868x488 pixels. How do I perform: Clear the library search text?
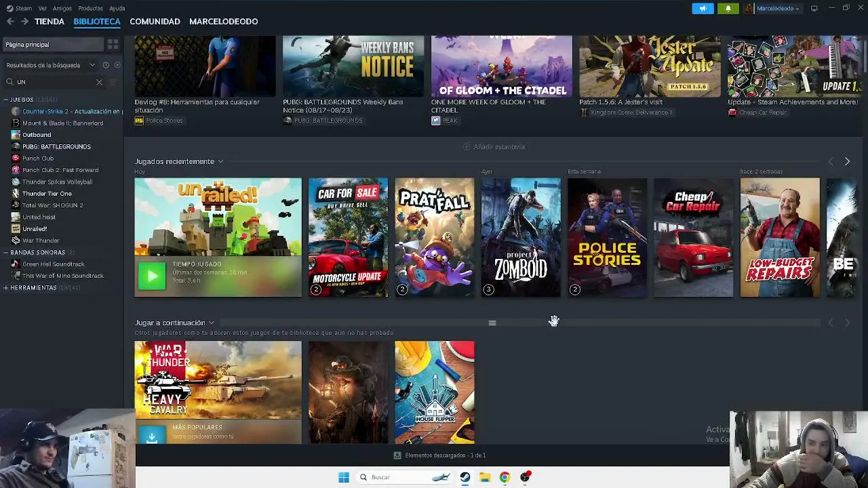(99, 82)
